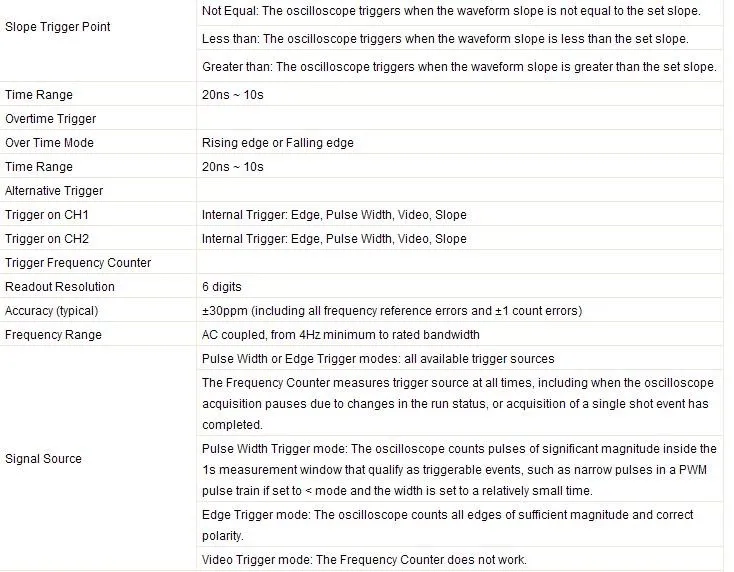Click the Frequency Range label

[x=53, y=335]
